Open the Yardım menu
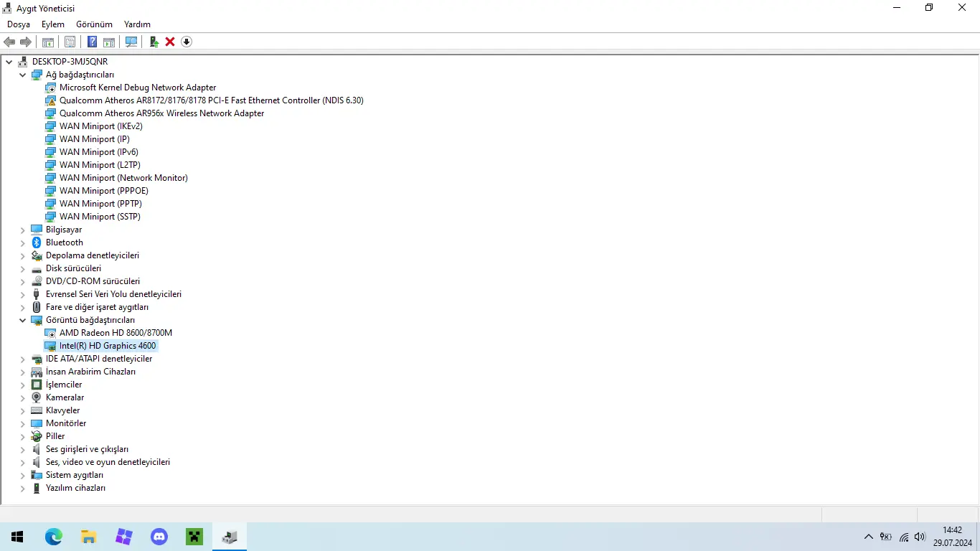This screenshot has width=980, height=551. tap(137, 24)
